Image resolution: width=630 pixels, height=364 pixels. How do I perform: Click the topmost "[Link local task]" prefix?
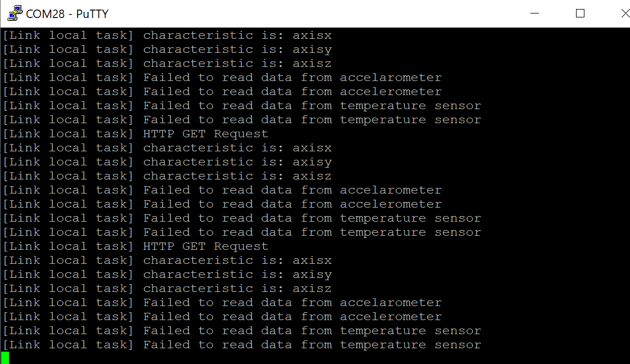[68, 35]
